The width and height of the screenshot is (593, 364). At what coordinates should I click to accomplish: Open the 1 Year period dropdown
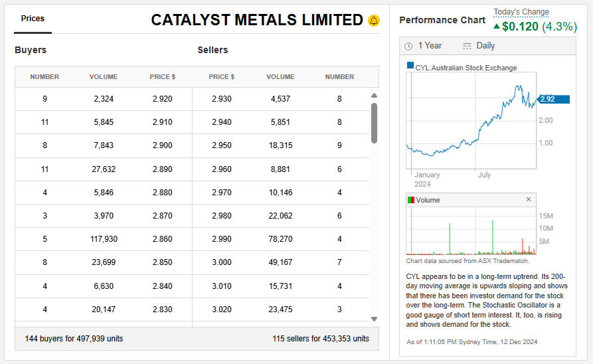click(430, 46)
